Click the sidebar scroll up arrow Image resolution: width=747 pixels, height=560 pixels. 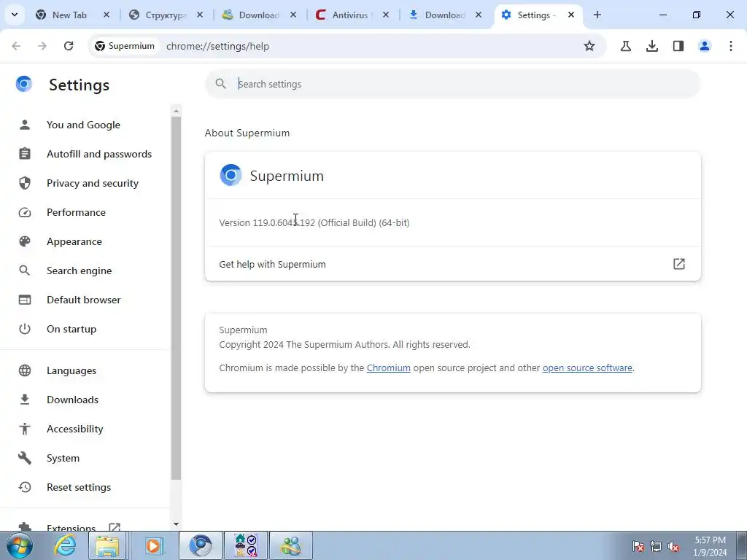click(x=177, y=111)
